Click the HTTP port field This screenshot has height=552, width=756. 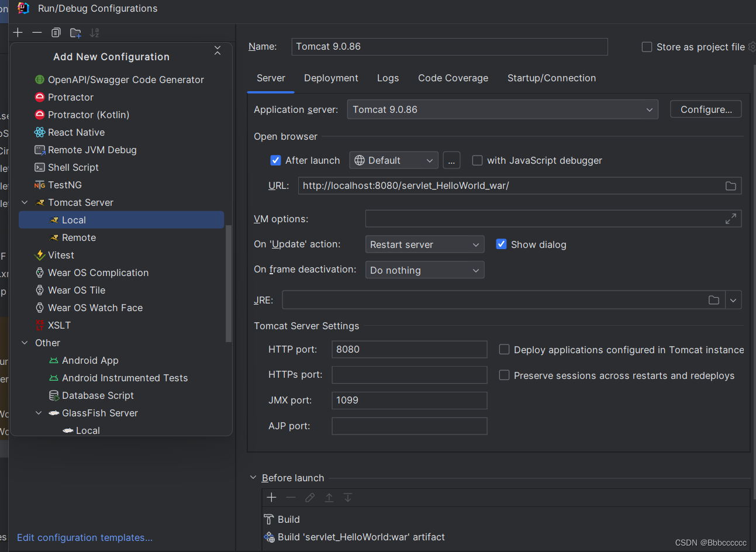tap(409, 349)
